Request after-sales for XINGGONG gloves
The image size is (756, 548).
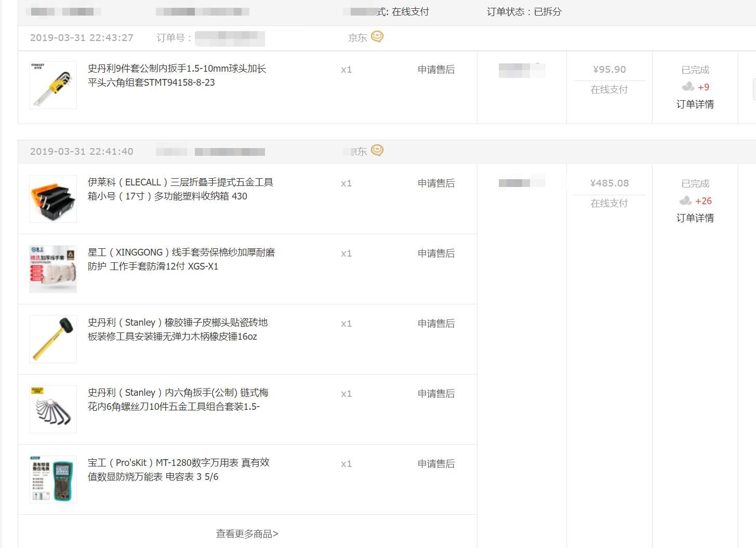(436, 253)
